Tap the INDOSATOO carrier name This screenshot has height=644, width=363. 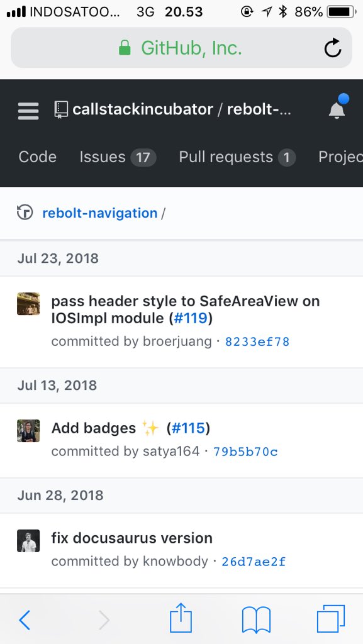tap(75, 12)
